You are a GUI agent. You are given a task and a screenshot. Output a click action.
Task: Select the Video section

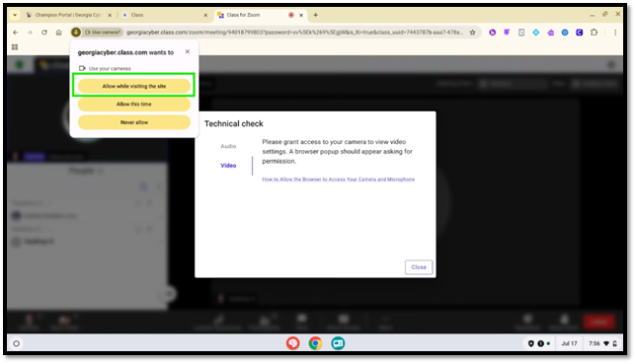(x=228, y=166)
